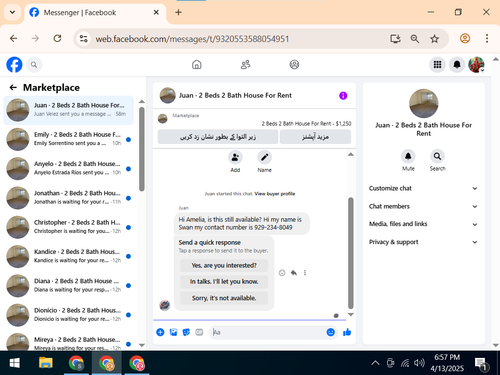Click the more options button beside pending
The image size is (500, 375).
(315, 137)
